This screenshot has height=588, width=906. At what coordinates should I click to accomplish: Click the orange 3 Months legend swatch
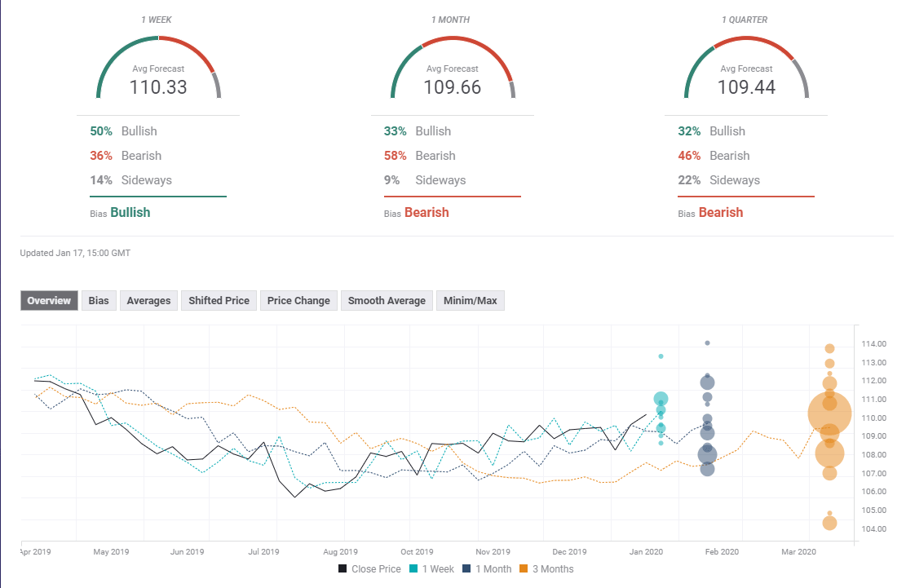[524, 569]
